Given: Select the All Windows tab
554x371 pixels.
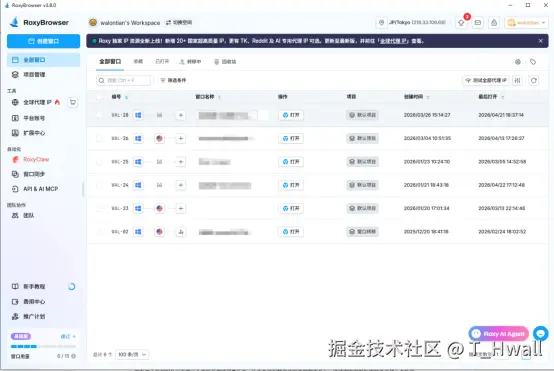Looking at the screenshot, I should tap(110, 61).
